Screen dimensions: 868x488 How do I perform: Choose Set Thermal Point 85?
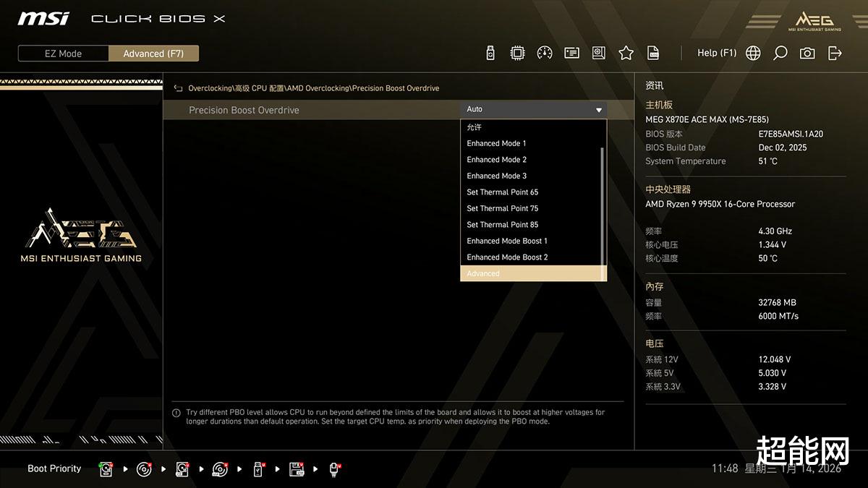(532, 225)
